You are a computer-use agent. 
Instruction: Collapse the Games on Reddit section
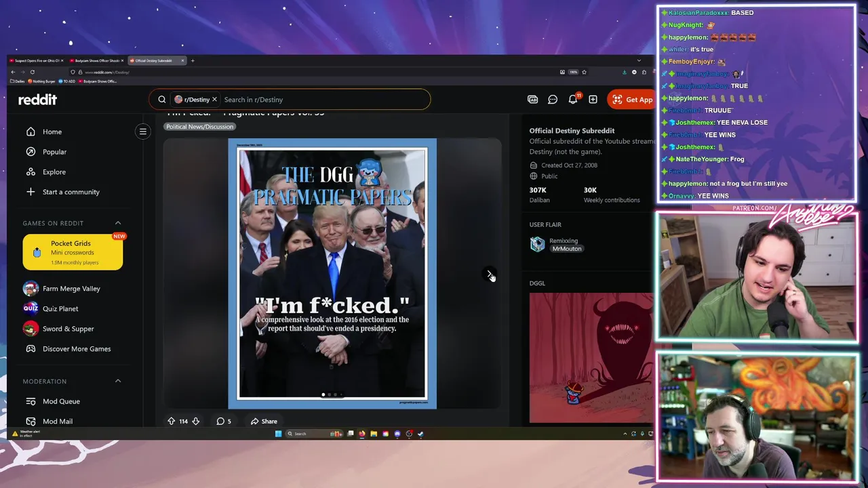[118, 223]
